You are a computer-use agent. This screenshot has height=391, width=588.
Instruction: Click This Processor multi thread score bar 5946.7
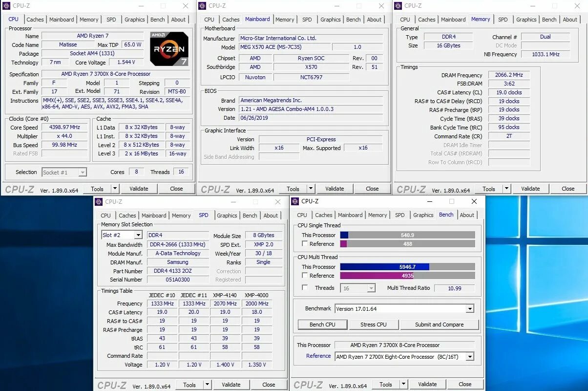pos(407,267)
